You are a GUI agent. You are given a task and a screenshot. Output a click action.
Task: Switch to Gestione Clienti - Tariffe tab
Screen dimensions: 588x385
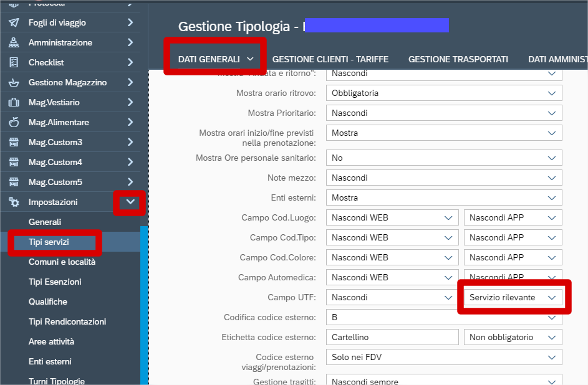330,59
